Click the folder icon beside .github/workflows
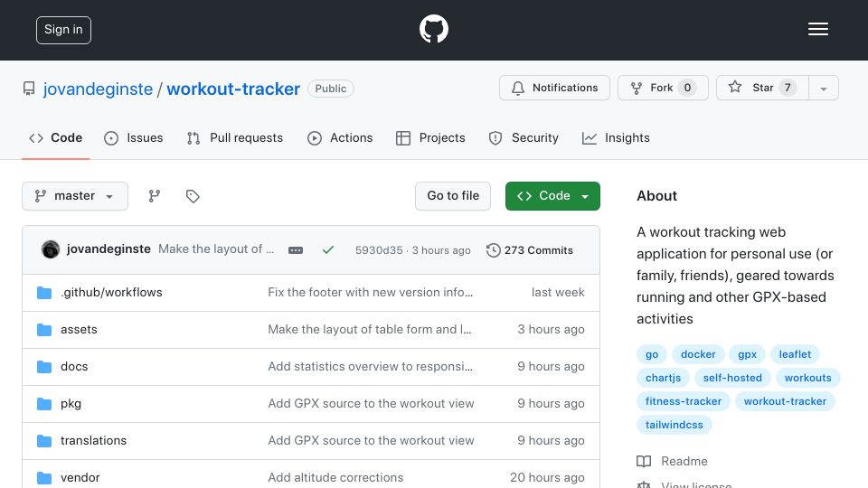Image resolution: width=868 pixels, height=488 pixels. coord(44,293)
